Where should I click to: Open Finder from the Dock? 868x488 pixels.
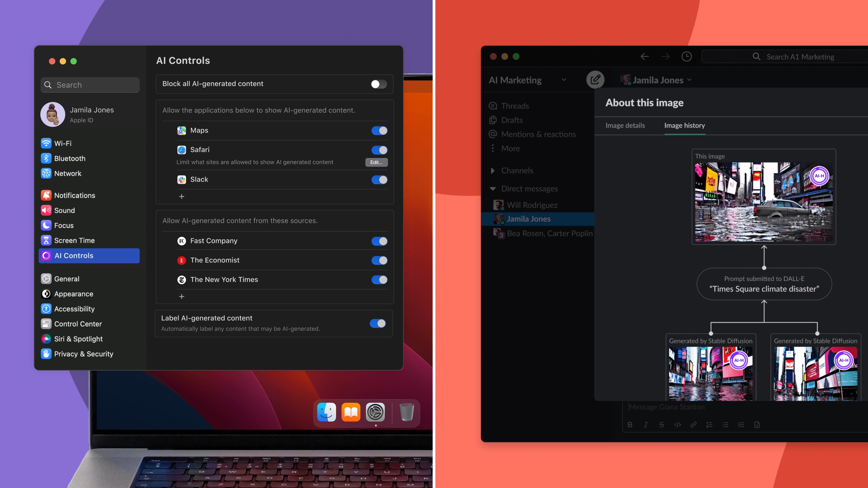pos(326,412)
